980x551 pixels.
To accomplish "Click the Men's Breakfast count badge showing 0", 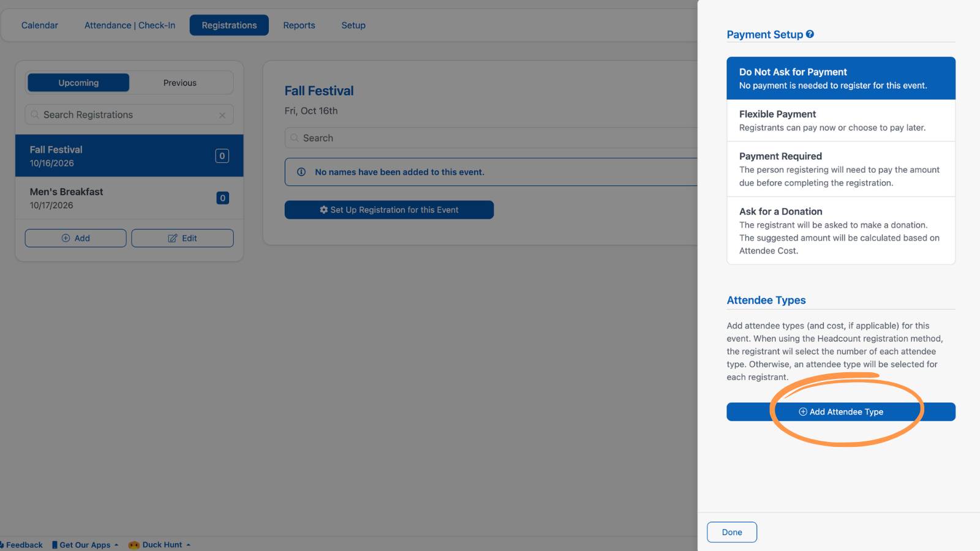I will (223, 198).
